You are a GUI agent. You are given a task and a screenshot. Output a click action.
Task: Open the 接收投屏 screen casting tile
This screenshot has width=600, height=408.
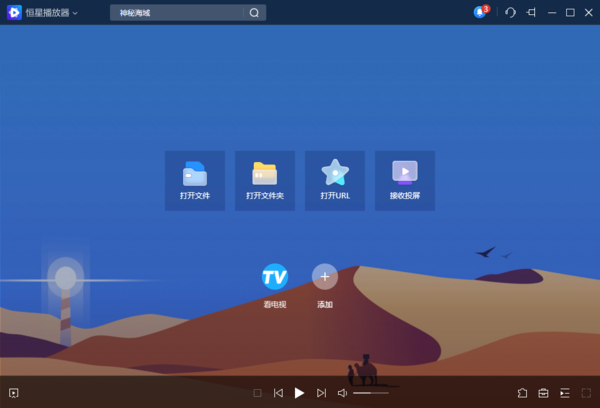click(405, 180)
